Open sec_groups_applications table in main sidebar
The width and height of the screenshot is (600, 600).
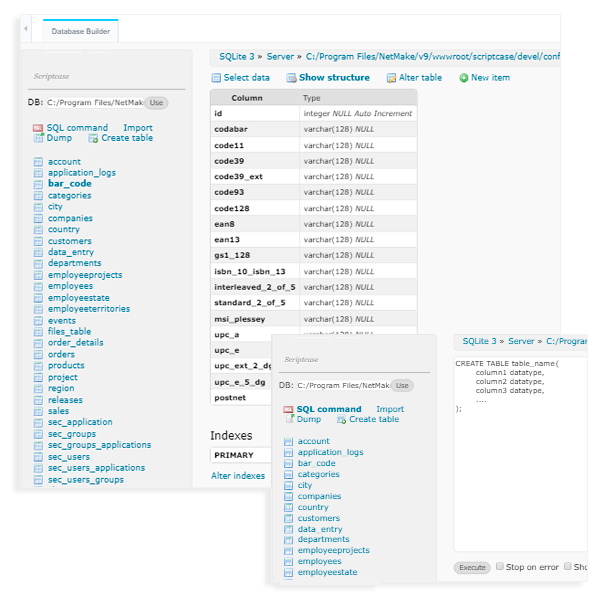click(x=99, y=445)
